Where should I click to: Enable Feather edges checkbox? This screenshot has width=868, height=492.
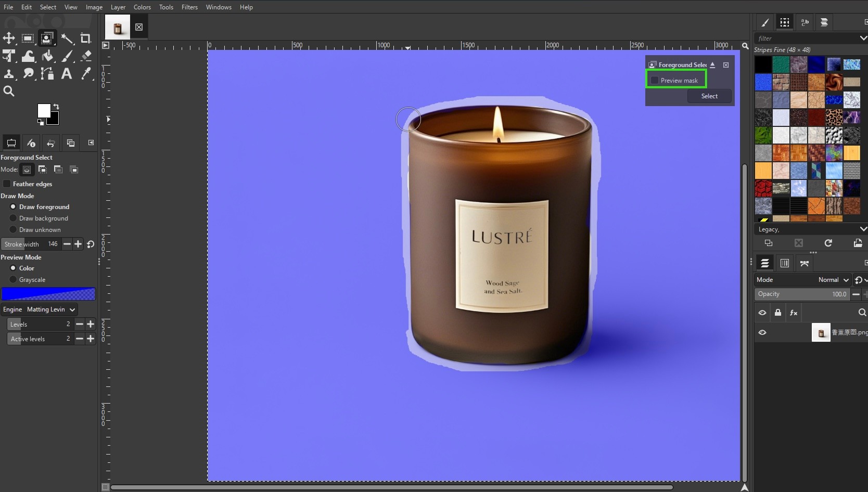click(7, 184)
